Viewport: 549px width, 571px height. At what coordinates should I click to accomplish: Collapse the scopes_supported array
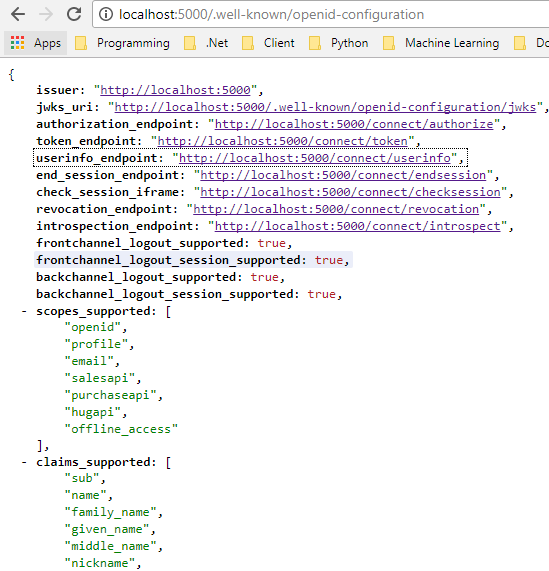24,311
